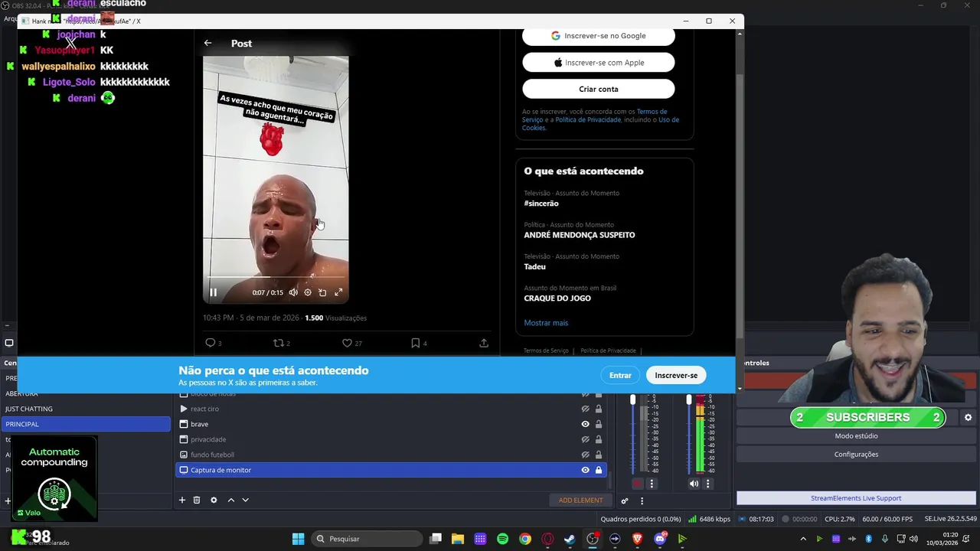Hide the brave source with eye icon

coord(585,424)
